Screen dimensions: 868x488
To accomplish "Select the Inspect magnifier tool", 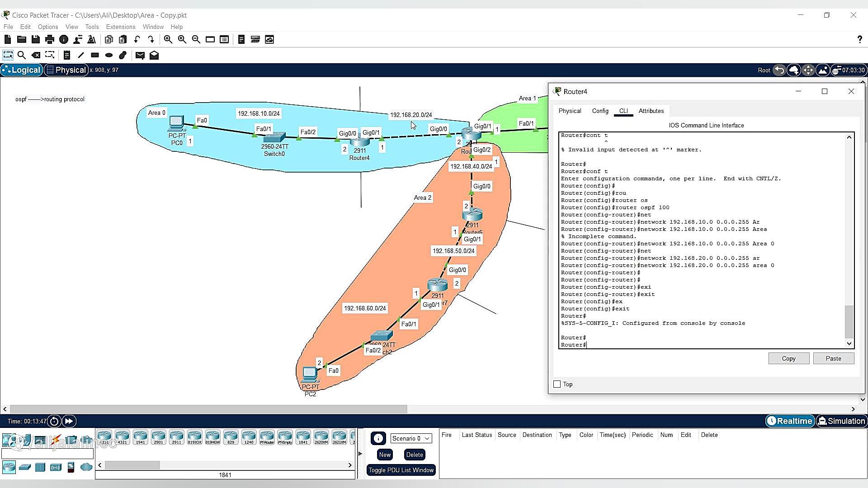I will click(21, 55).
